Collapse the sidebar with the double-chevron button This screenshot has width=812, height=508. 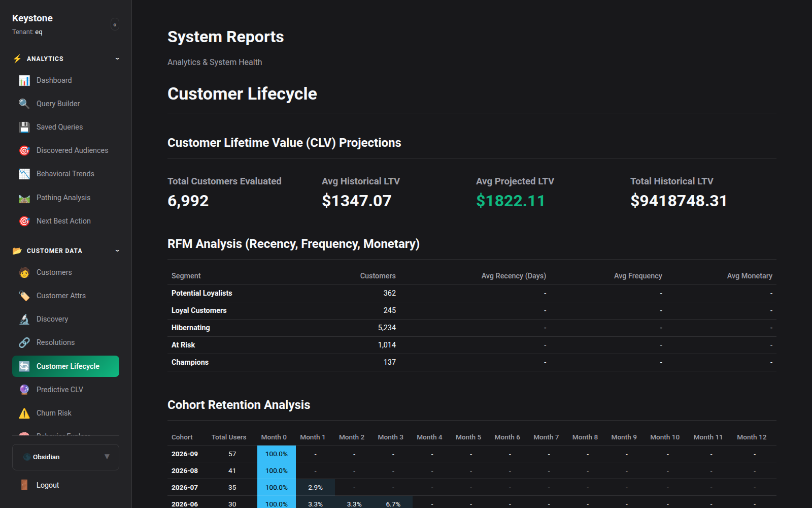(115, 24)
